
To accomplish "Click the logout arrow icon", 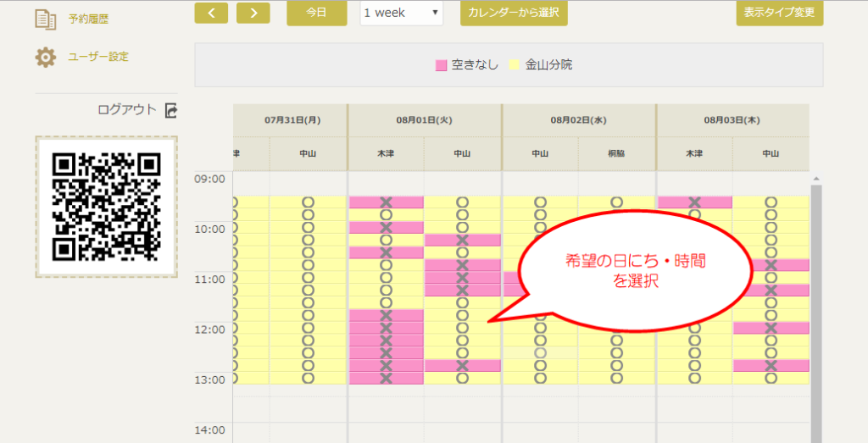I will pos(171,110).
